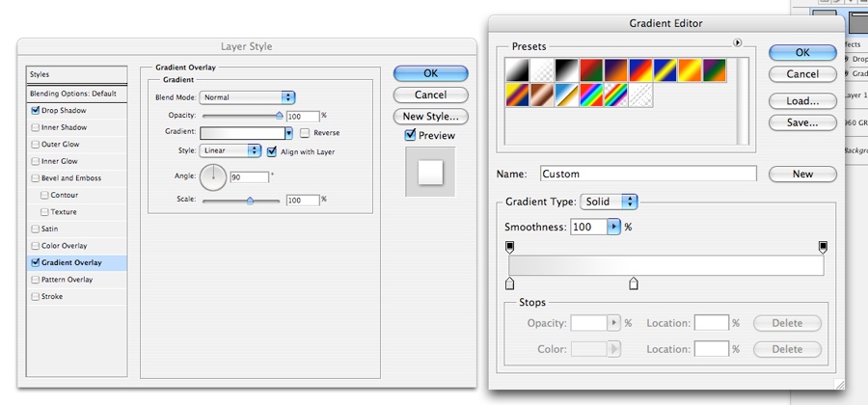Click the style preview thumbnail under Preview
The image size is (868, 405).
click(x=430, y=172)
